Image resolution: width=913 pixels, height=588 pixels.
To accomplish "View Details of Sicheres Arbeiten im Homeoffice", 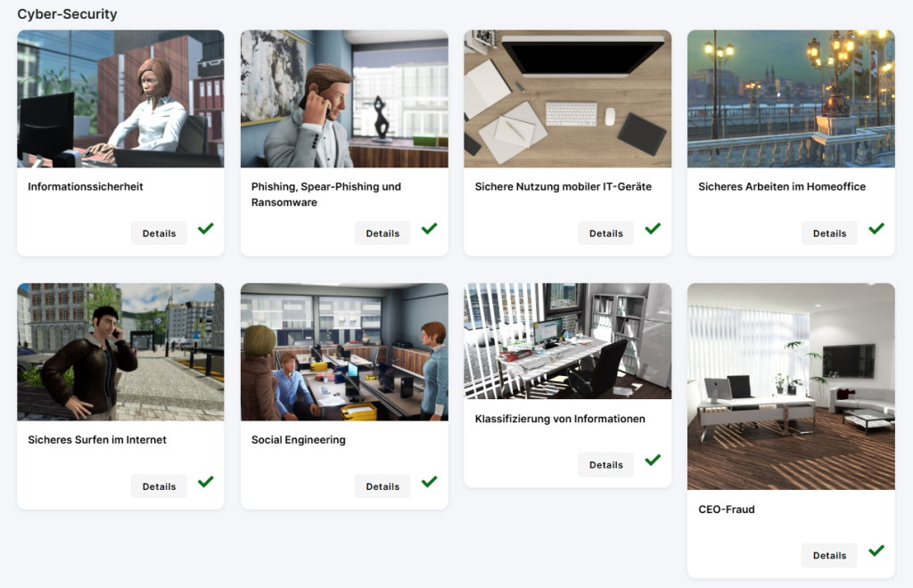I will coord(829,233).
